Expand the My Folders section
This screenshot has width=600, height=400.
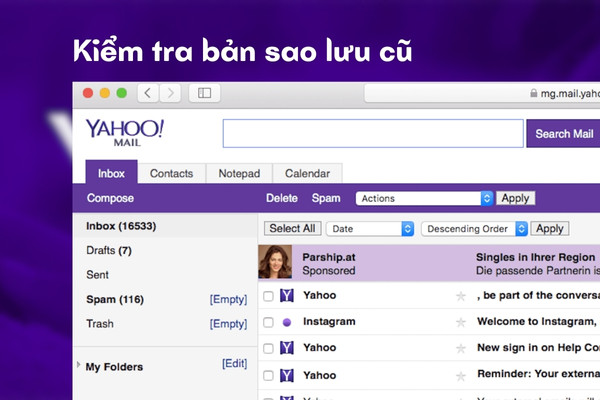[x=78, y=365]
